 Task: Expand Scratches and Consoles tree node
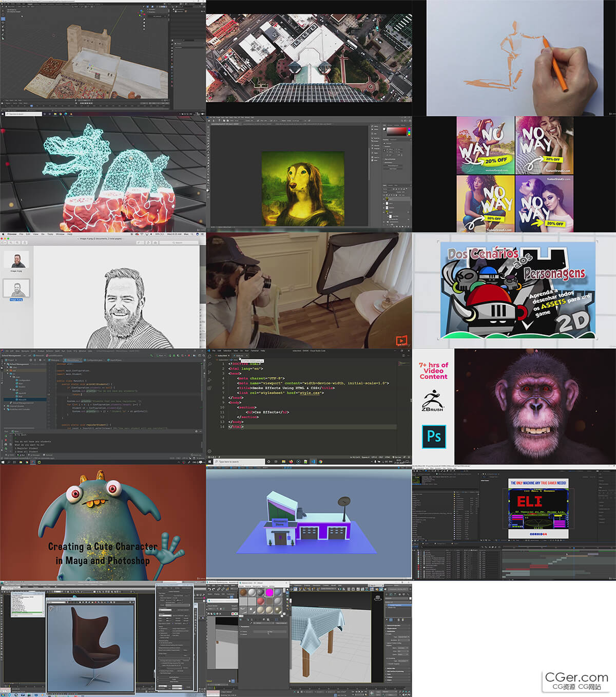(x=5, y=409)
